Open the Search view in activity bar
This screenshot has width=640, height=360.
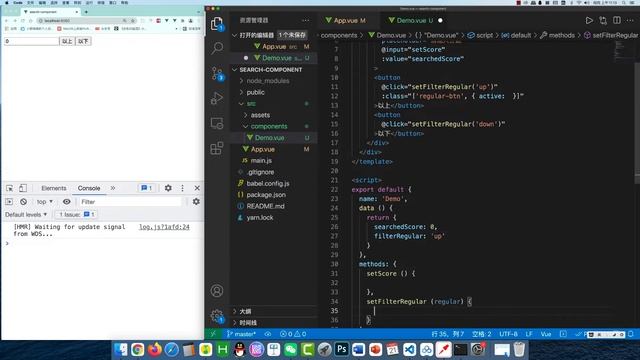(x=217, y=48)
